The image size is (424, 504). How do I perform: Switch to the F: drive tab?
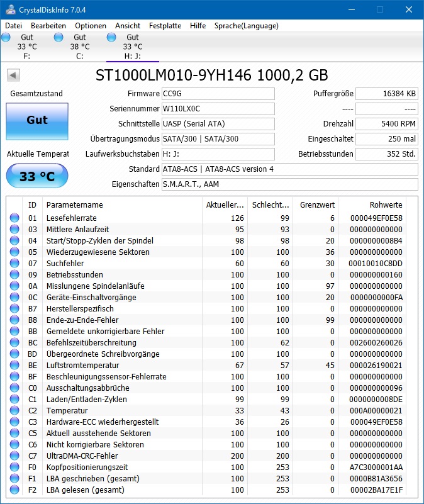coord(26,47)
